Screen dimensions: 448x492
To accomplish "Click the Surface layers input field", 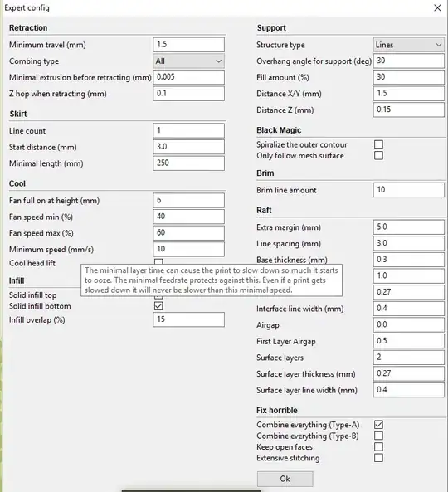I will tap(408, 358).
